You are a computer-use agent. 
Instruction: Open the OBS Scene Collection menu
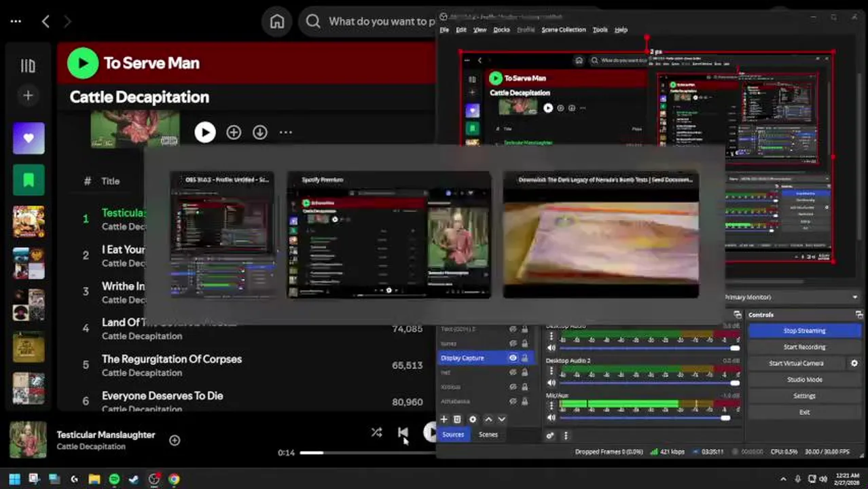pos(563,30)
